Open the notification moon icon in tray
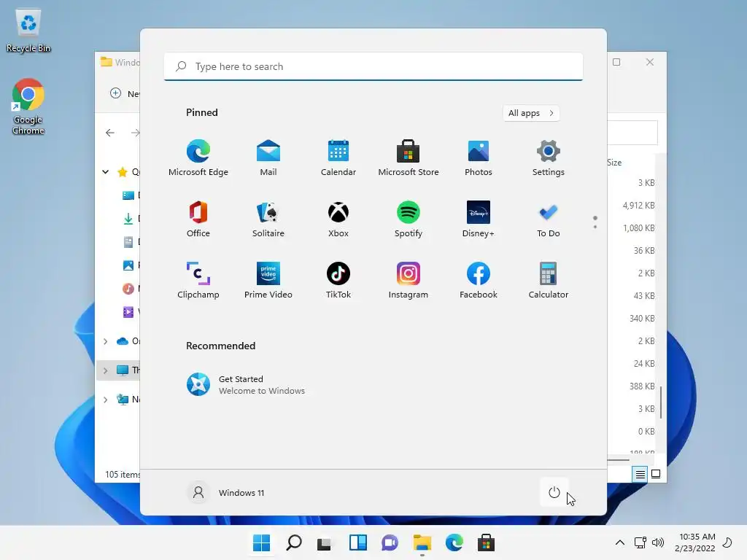Image resolution: width=747 pixels, height=560 pixels. coord(727,542)
